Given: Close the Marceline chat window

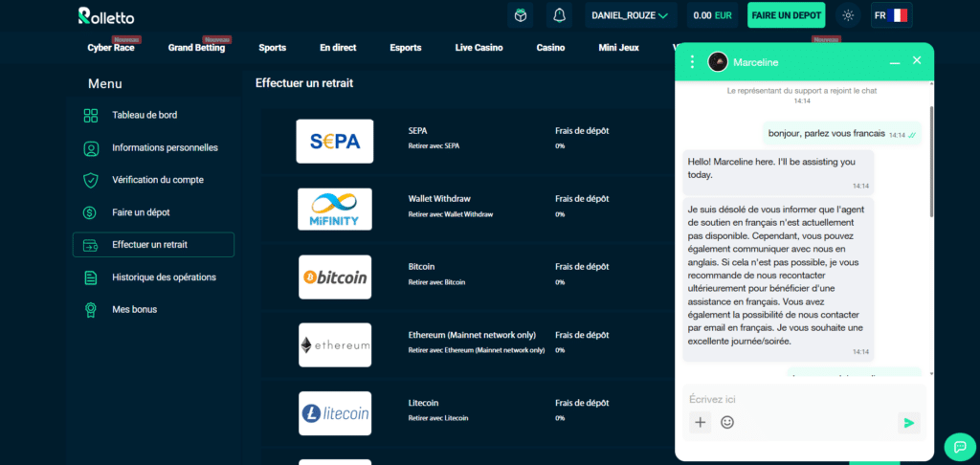Looking at the screenshot, I should (x=917, y=60).
